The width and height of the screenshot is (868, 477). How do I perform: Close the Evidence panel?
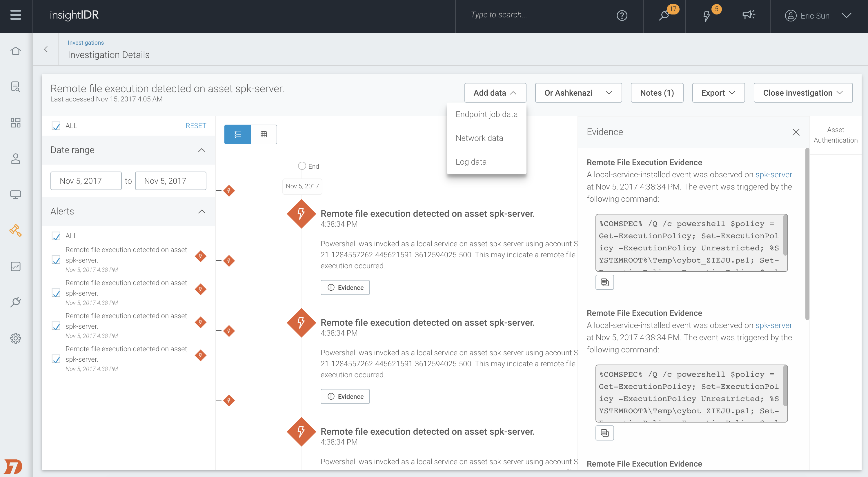pyautogui.click(x=796, y=132)
